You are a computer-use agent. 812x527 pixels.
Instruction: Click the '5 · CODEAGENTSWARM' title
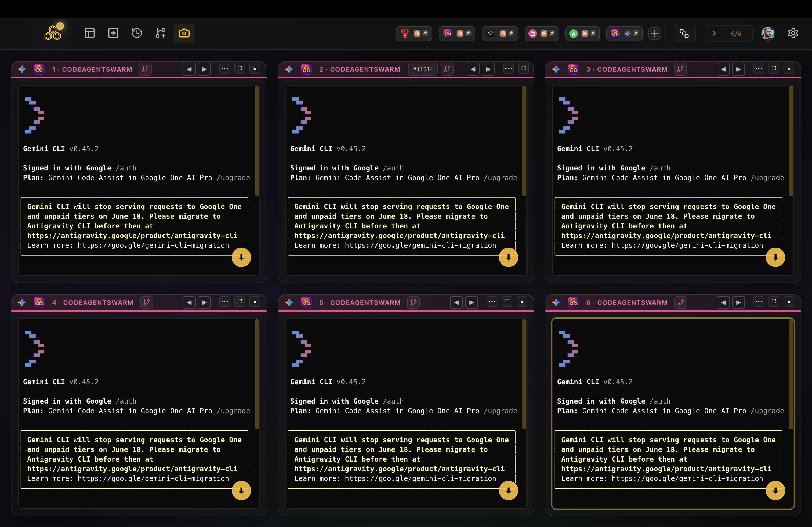tap(360, 302)
